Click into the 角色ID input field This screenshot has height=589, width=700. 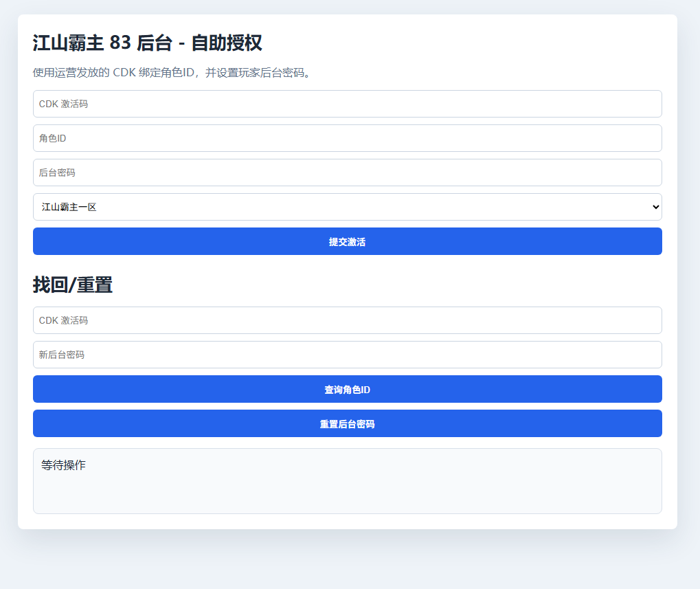click(348, 138)
